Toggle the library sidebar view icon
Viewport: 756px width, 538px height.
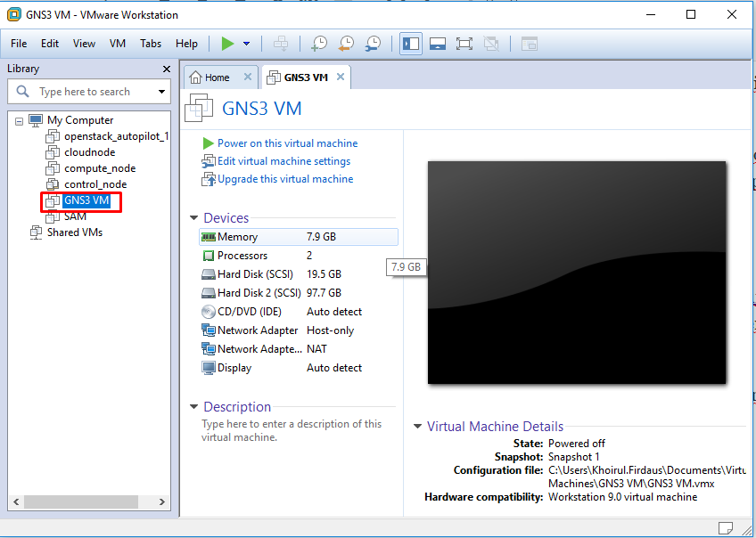click(x=411, y=44)
